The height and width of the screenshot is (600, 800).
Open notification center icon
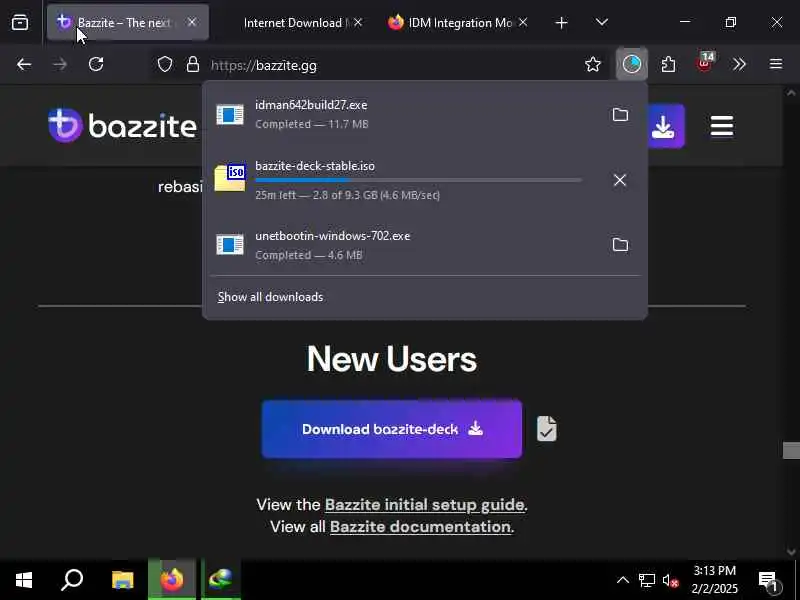768,580
